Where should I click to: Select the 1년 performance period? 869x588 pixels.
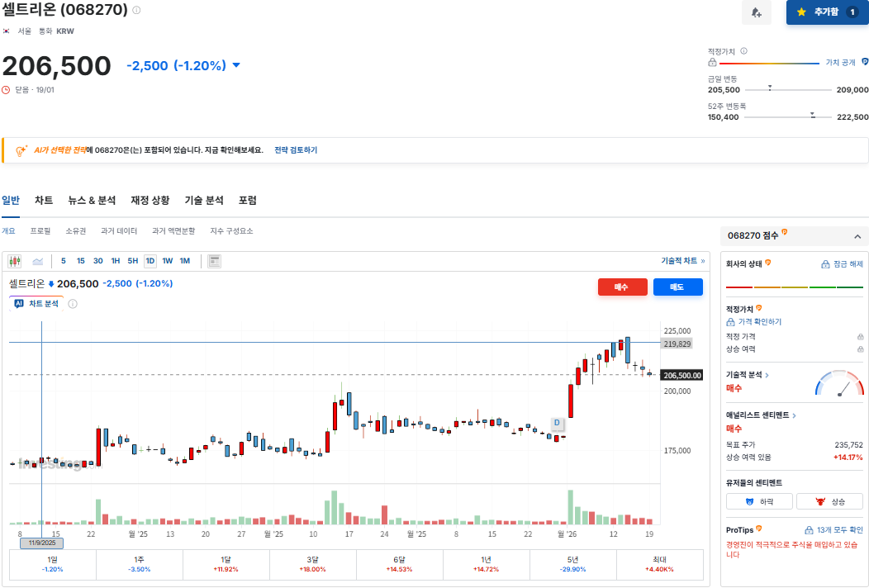click(x=486, y=565)
